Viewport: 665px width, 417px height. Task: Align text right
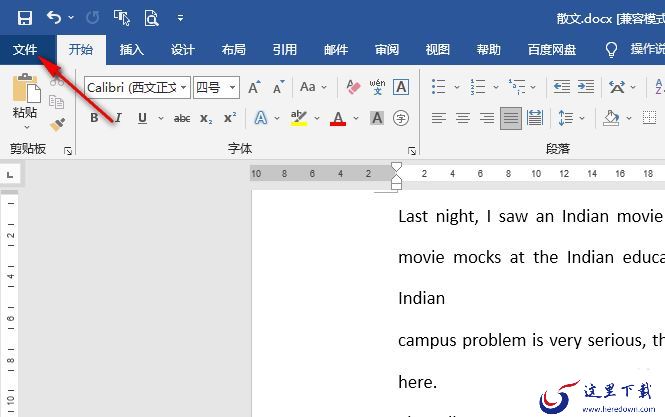tap(486, 118)
